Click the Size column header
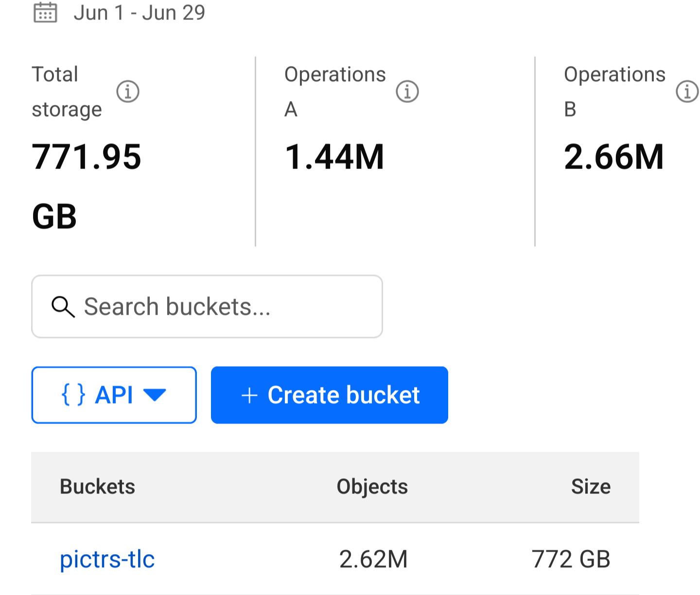700x595 pixels. pyautogui.click(x=591, y=486)
